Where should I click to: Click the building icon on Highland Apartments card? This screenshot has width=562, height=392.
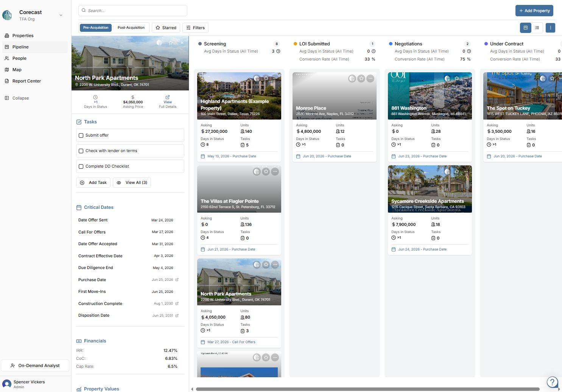click(x=257, y=78)
